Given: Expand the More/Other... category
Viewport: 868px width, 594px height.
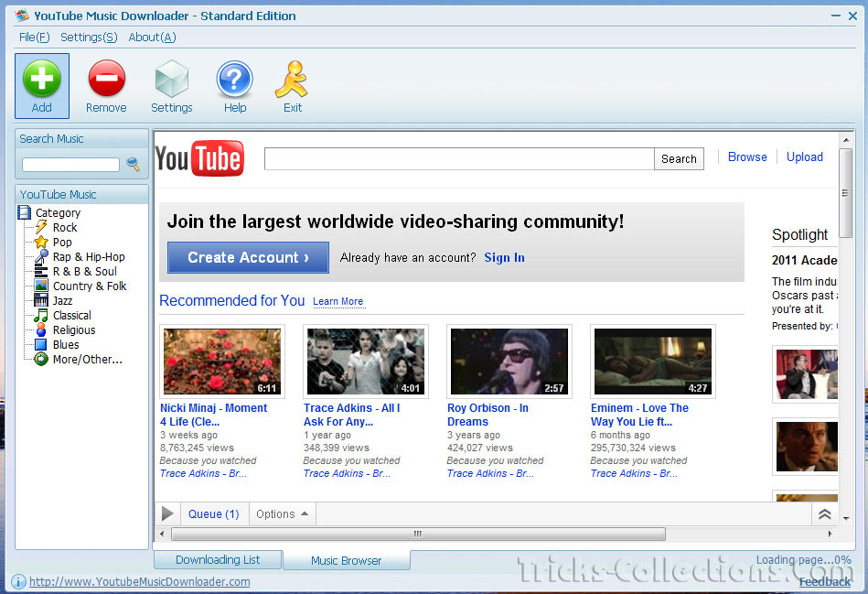Looking at the screenshot, I should point(87,360).
